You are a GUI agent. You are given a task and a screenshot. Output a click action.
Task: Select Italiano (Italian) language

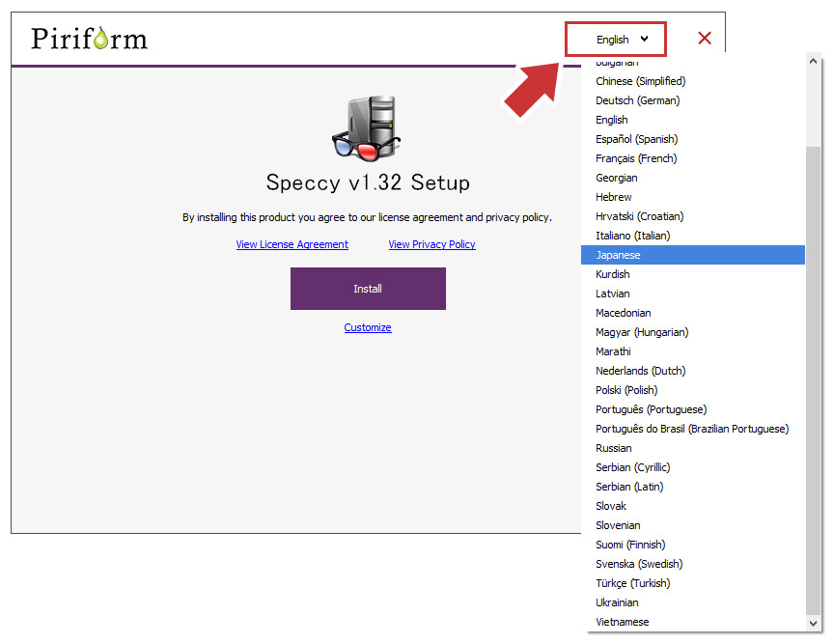693,236
